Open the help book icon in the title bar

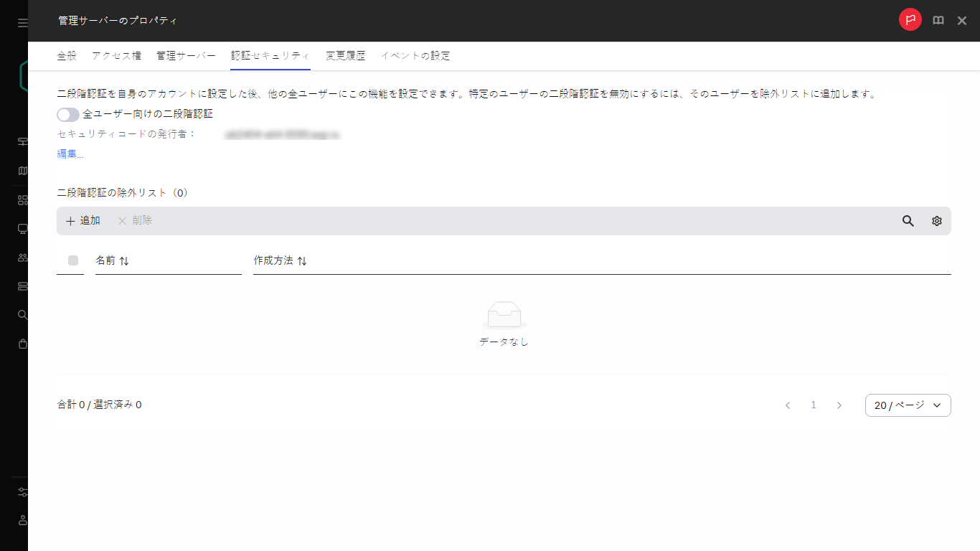click(x=938, y=20)
